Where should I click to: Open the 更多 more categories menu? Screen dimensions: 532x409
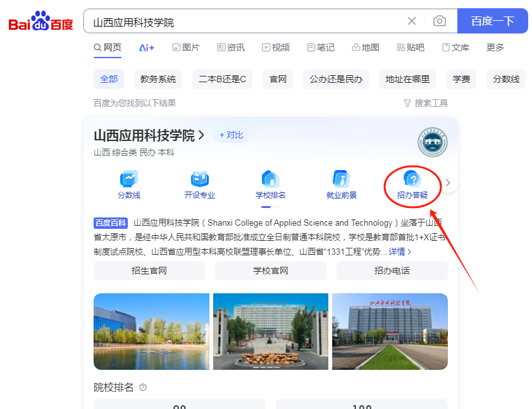click(x=495, y=47)
